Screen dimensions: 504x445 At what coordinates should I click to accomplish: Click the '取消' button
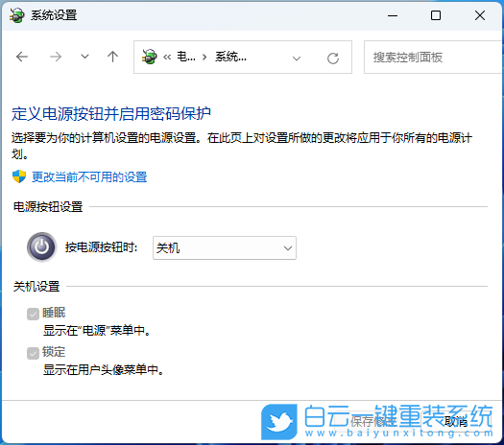(456, 421)
